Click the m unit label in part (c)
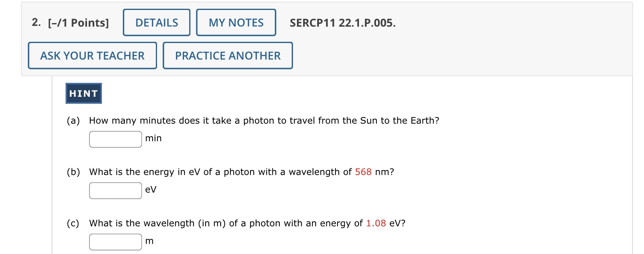 [x=149, y=241]
